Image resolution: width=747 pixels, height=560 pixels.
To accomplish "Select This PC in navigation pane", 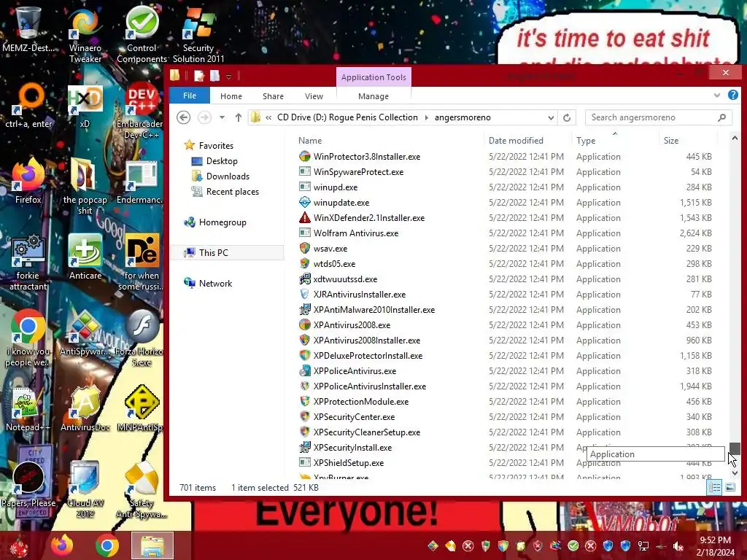I will pos(227,253).
